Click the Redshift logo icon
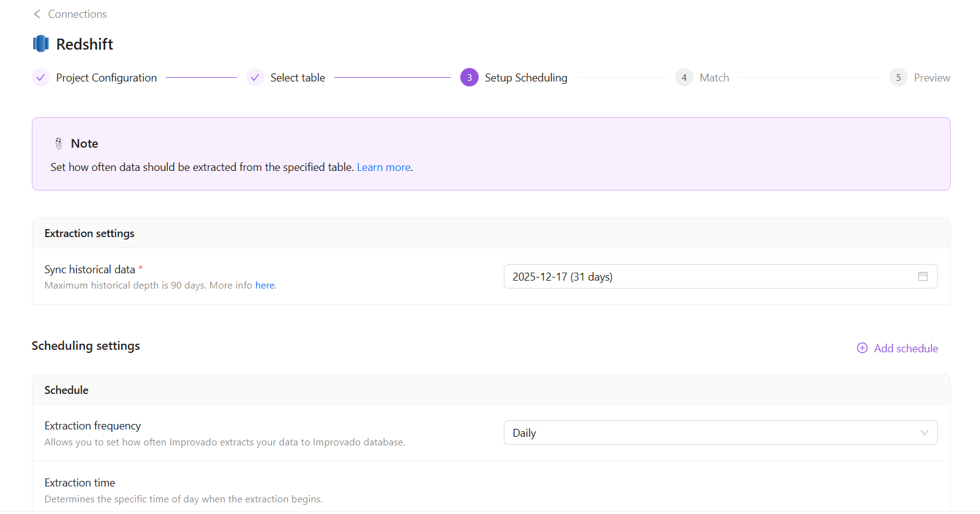This screenshot has height=514, width=980. (40, 43)
